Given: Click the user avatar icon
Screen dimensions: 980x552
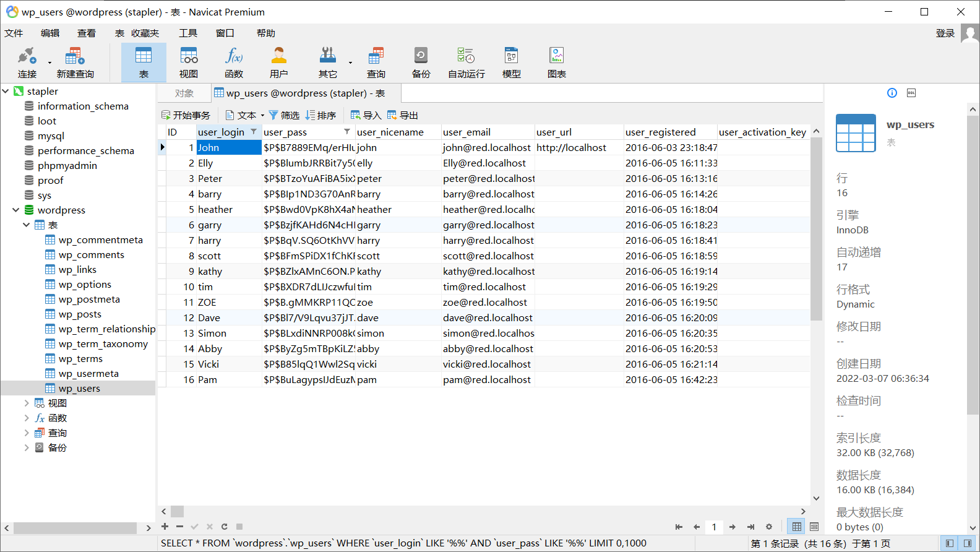Looking at the screenshot, I should (x=970, y=33).
